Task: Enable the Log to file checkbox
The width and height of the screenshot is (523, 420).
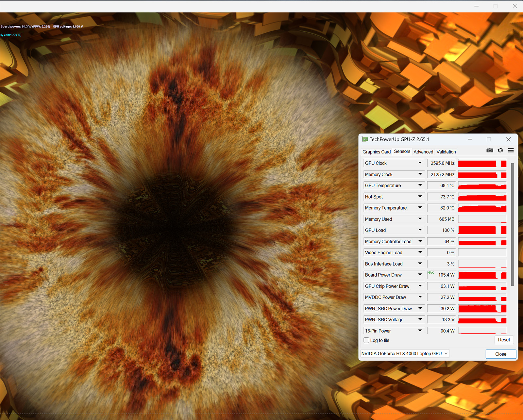Action: point(366,340)
